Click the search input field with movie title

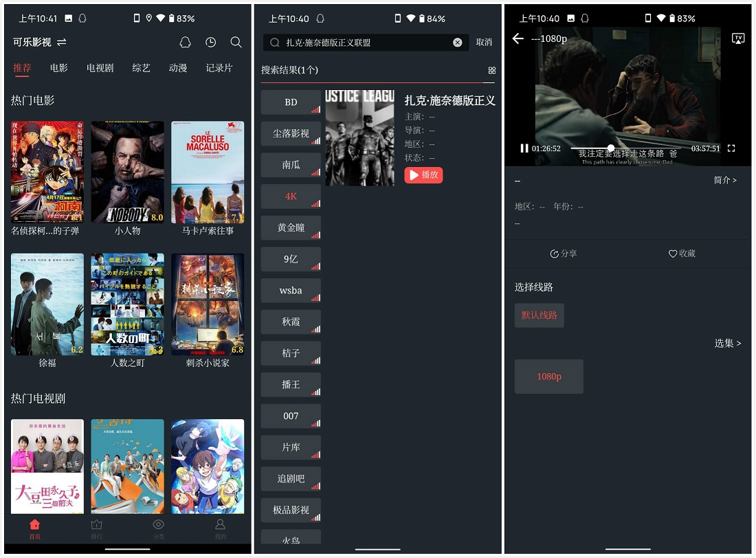366,43
